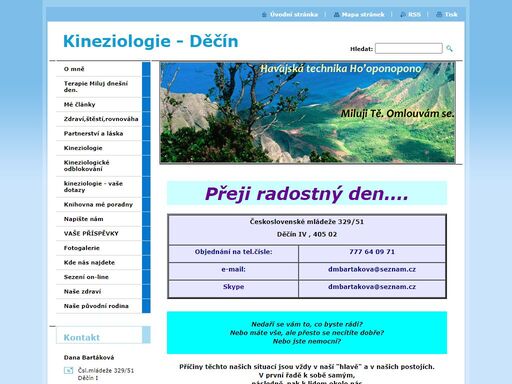
Task: Open Kineziologické odblokování menu item
Action: click(x=99, y=166)
